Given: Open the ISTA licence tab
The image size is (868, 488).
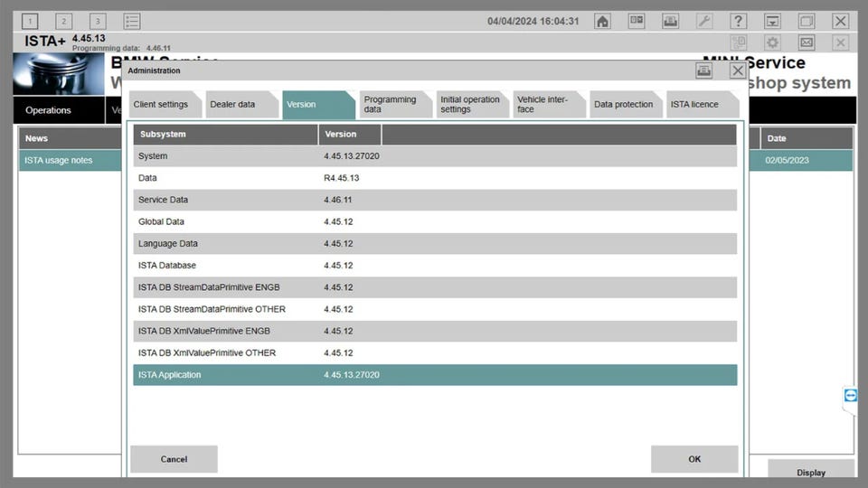Looking at the screenshot, I should tap(703, 105).
